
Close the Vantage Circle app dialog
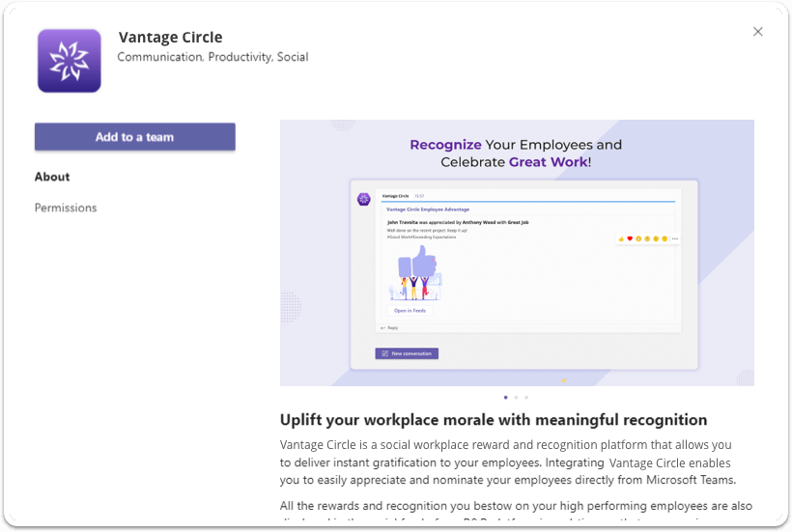click(x=757, y=32)
